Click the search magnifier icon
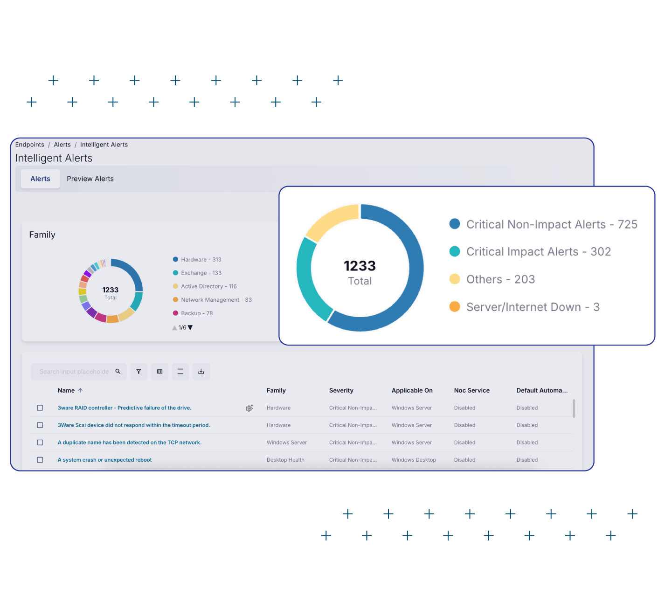The image size is (672, 616). pyautogui.click(x=118, y=372)
